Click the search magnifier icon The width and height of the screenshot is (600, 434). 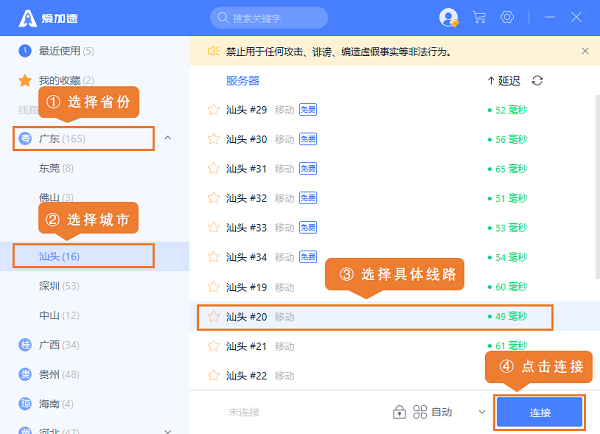[223, 18]
